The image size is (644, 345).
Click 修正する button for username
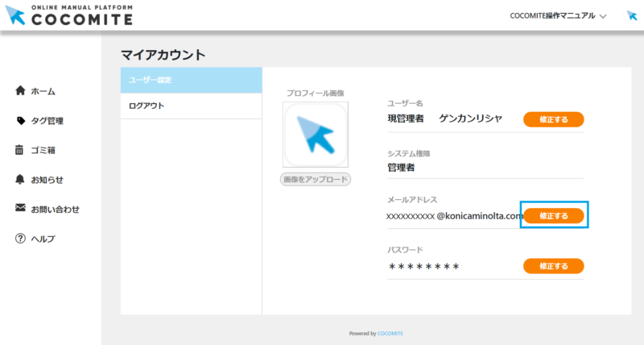553,119
